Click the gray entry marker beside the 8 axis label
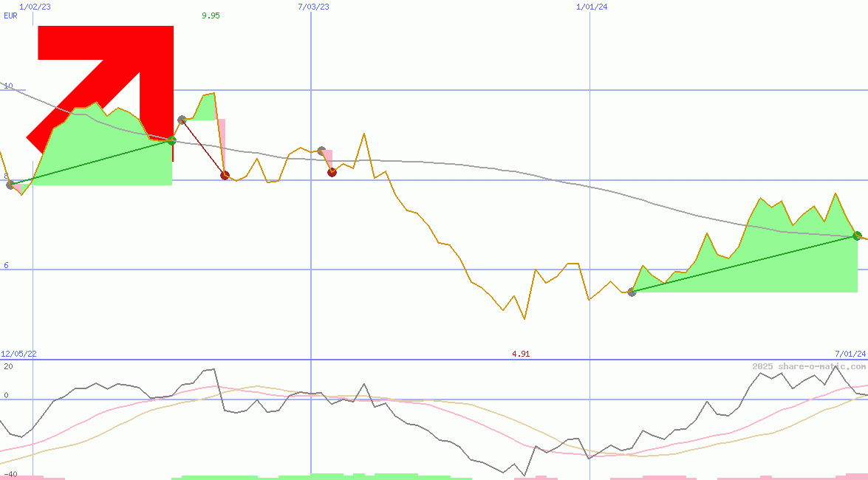The height and width of the screenshot is (480, 868). click(11, 185)
